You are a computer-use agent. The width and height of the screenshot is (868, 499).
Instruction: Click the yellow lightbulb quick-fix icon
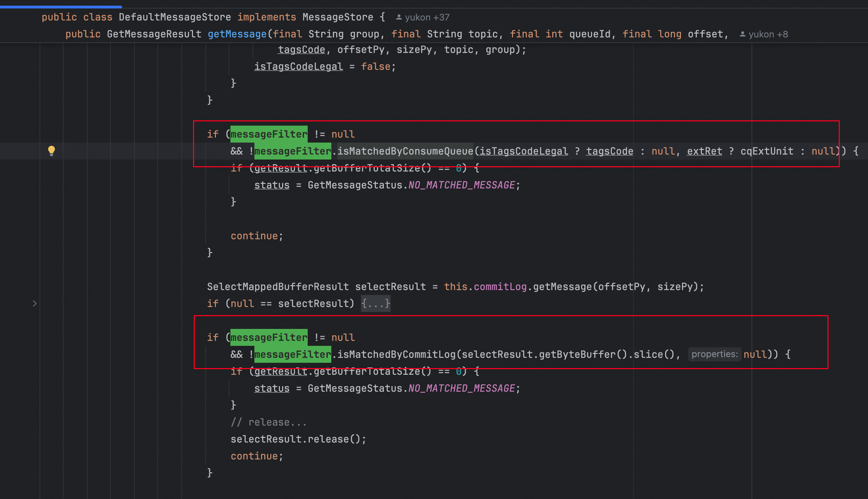[52, 151]
